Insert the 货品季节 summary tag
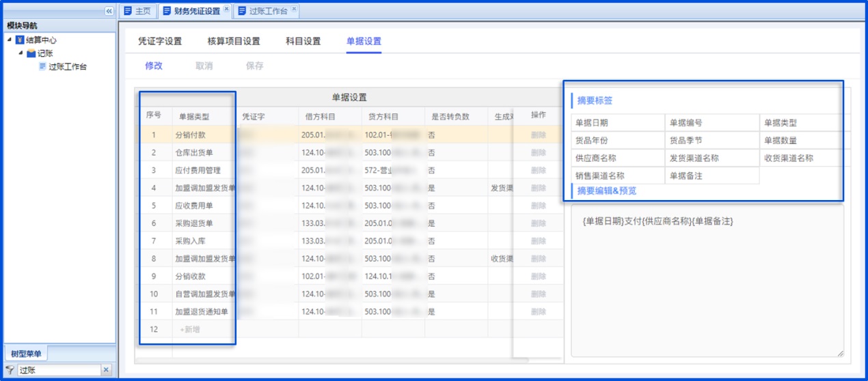 (x=712, y=141)
